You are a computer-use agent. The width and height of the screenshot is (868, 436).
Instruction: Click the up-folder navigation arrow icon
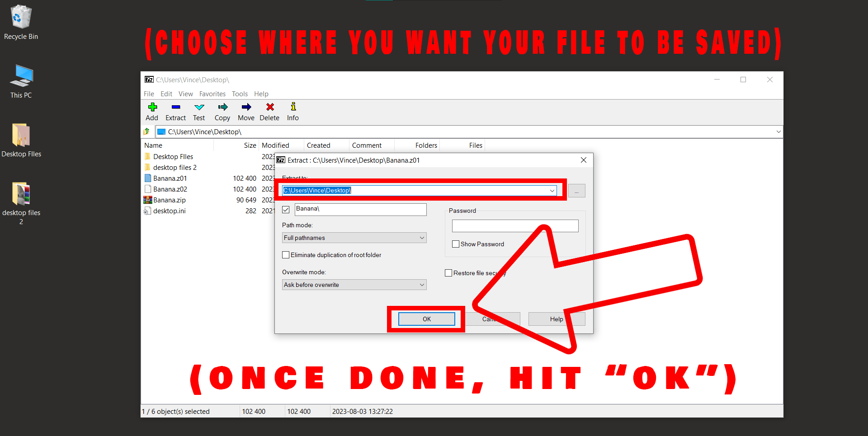tap(146, 131)
